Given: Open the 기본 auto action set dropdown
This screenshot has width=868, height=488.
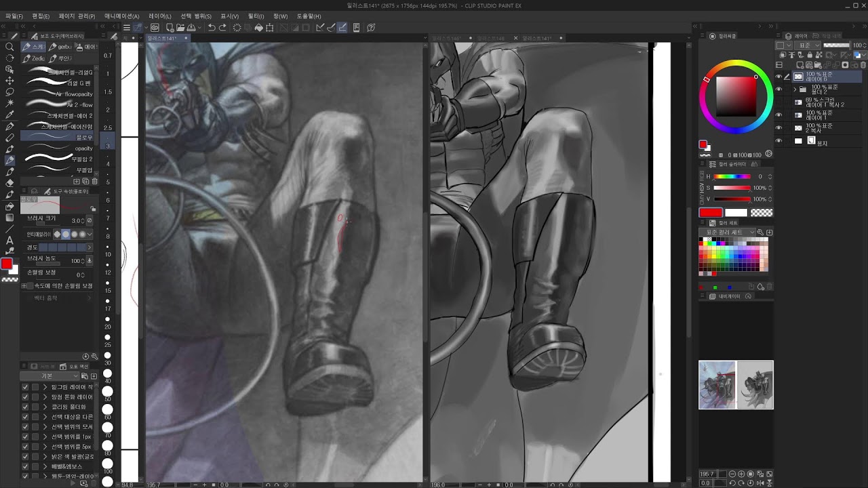Looking at the screenshot, I should pyautogui.click(x=50, y=376).
